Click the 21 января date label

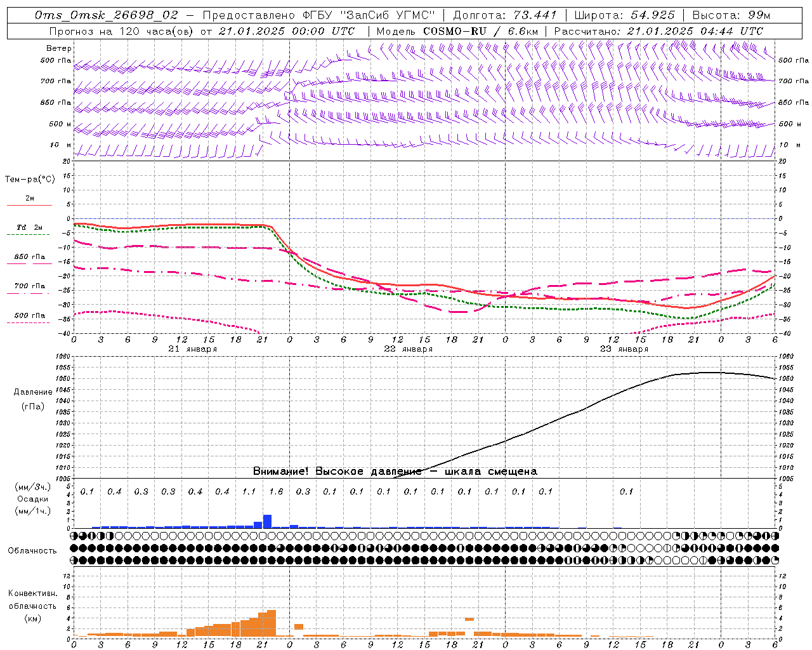[193, 349]
